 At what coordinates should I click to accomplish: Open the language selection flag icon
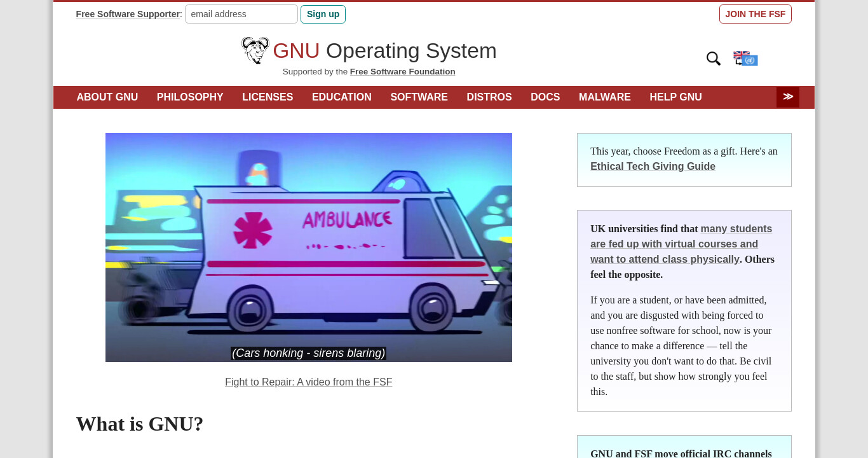(745, 59)
